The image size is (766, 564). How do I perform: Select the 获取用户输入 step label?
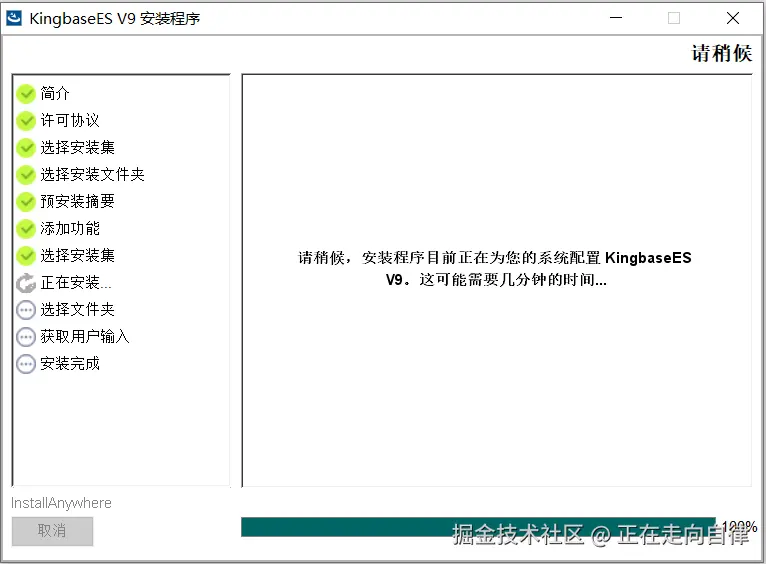tap(85, 336)
